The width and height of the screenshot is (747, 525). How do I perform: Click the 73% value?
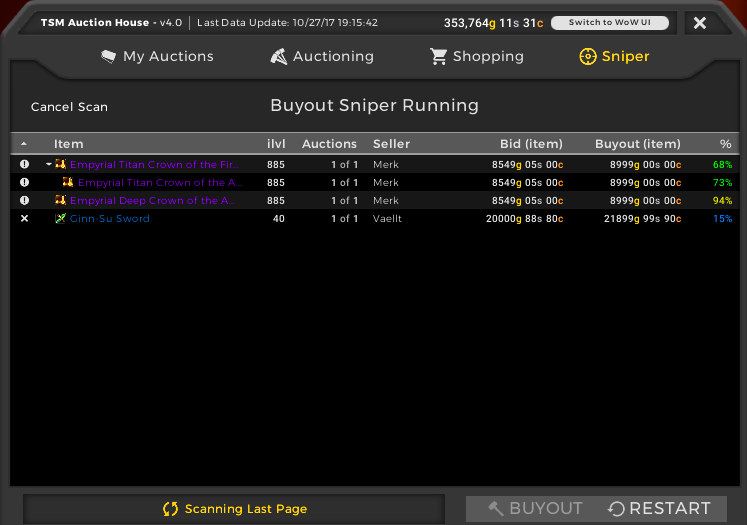click(x=722, y=182)
